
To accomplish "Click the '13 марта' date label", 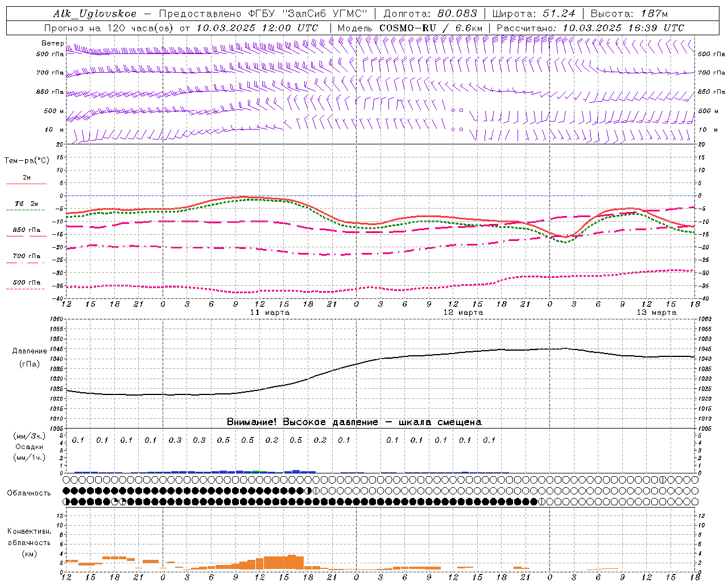I will [656, 313].
